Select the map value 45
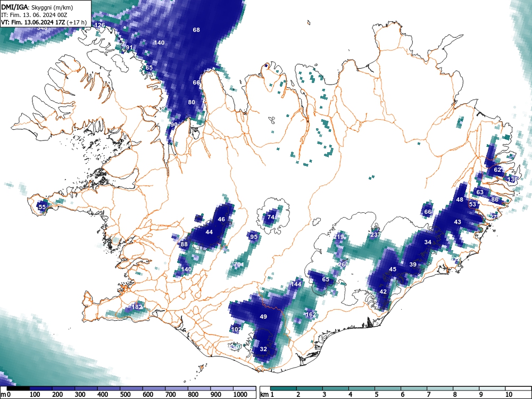This screenshot has width=532, height=399. (393, 269)
